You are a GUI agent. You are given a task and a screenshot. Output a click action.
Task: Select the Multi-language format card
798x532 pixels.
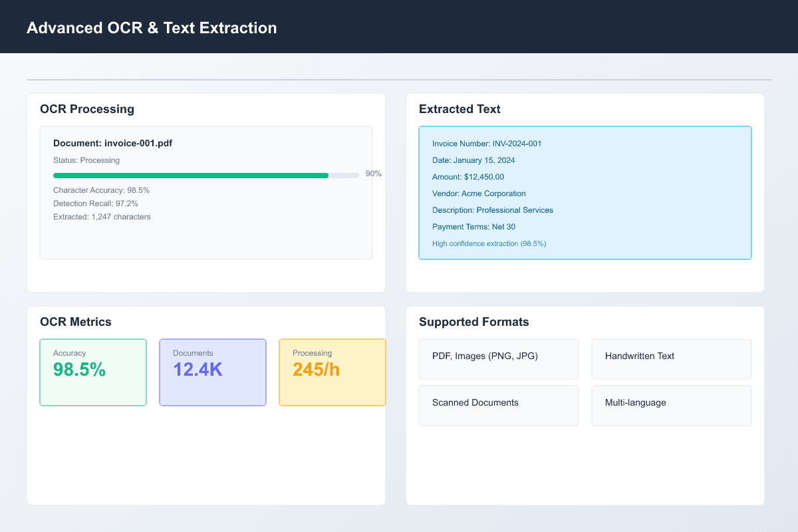(671, 405)
